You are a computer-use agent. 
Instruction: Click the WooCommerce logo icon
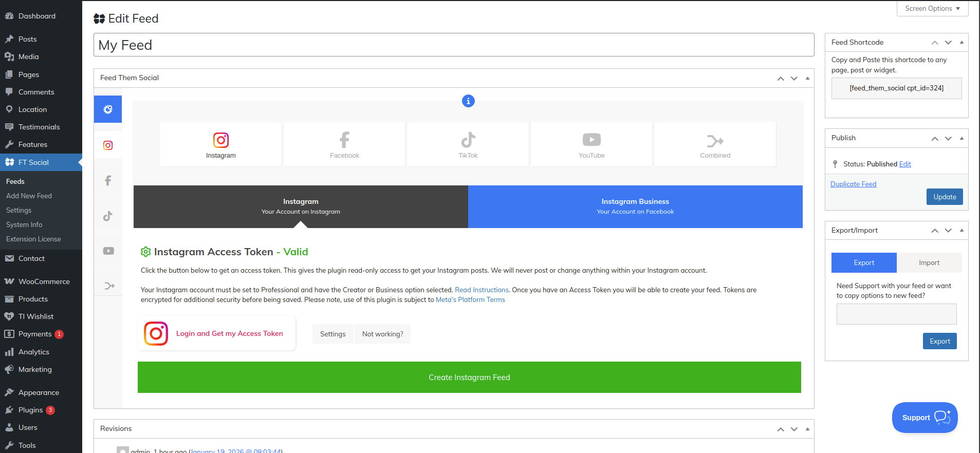9,281
